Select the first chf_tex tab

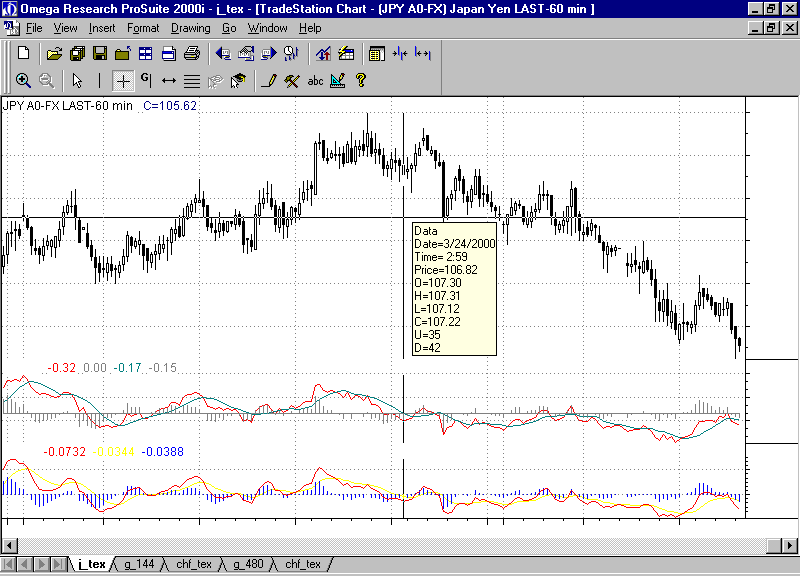(x=193, y=564)
